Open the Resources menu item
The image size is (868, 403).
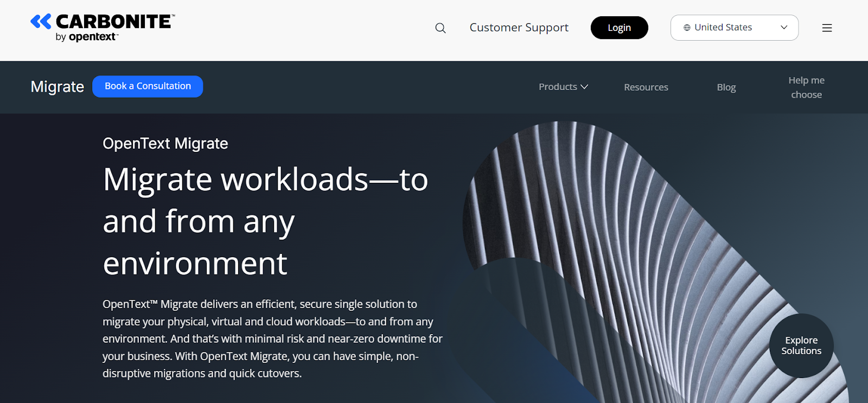click(646, 87)
